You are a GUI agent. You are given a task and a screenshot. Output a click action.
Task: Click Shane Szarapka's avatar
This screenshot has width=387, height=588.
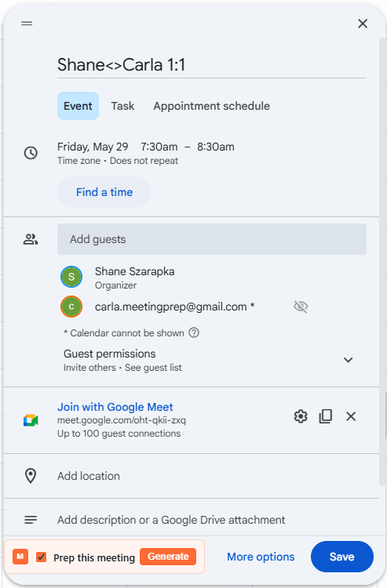(x=71, y=277)
